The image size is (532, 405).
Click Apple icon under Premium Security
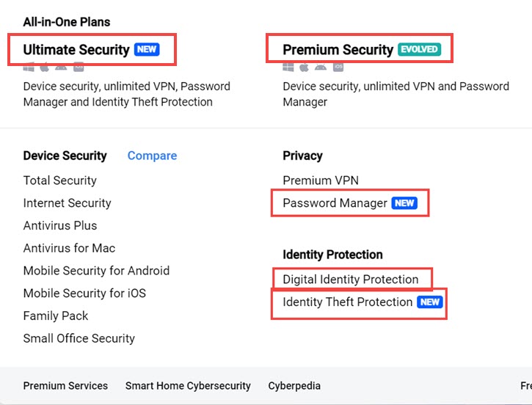[x=305, y=67]
